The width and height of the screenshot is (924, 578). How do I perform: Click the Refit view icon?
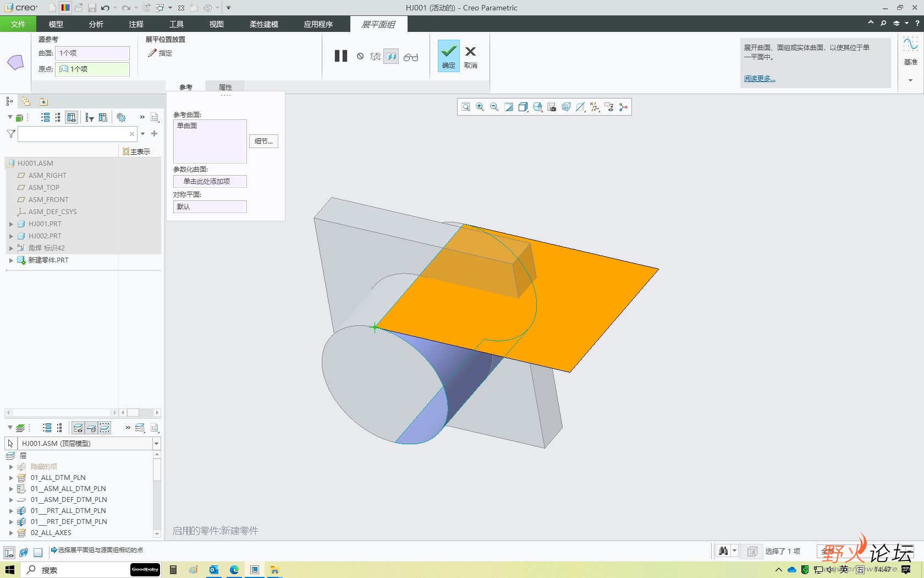click(466, 107)
